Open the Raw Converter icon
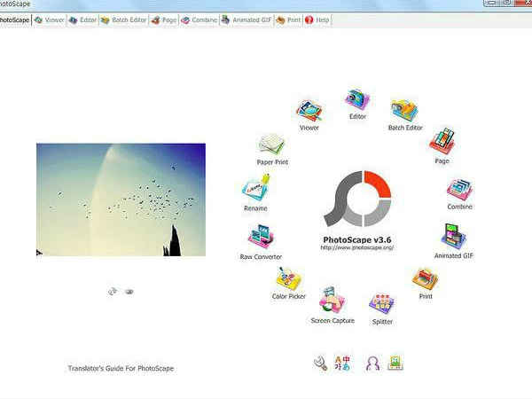Image resolution: width=532 pixels, height=399 pixels. coord(262,237)
